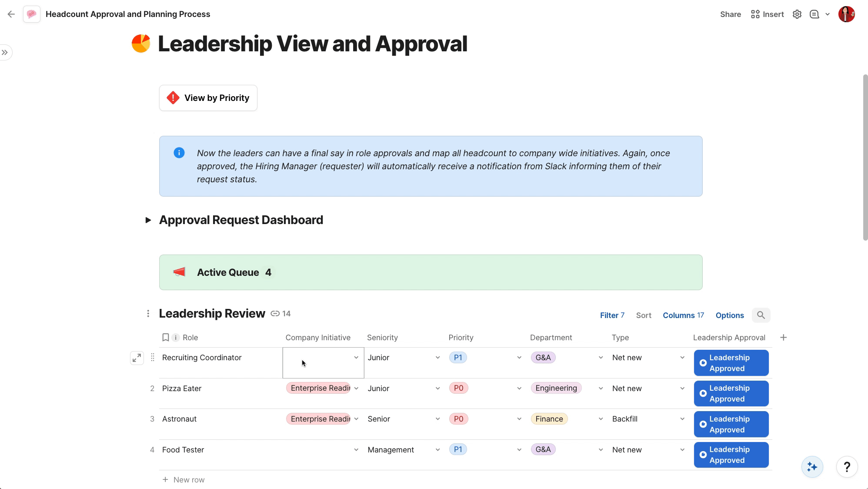Toggle the Options panel settings
The width and height of the screenshot is (868, 489).
click(x=730, y=315)
